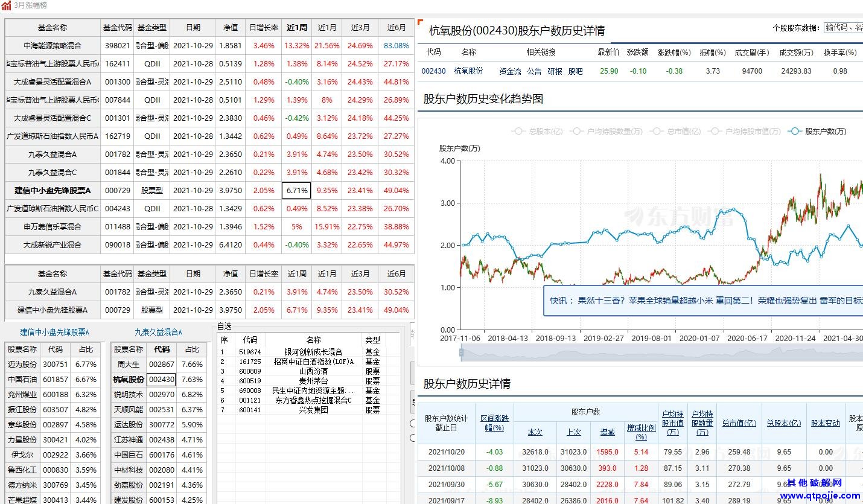Select fund code 090018
The width and height of the screenshot is (863, 504).
pyautogui.click(x=117, y=245)
